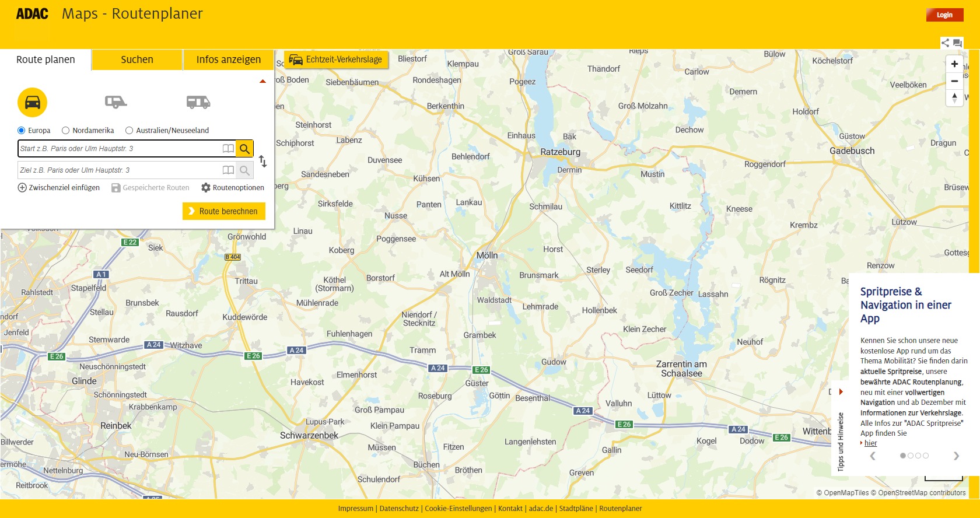980x518 pixels.
Task: Select the car vehicle type icon
Action: coord(32,102)
